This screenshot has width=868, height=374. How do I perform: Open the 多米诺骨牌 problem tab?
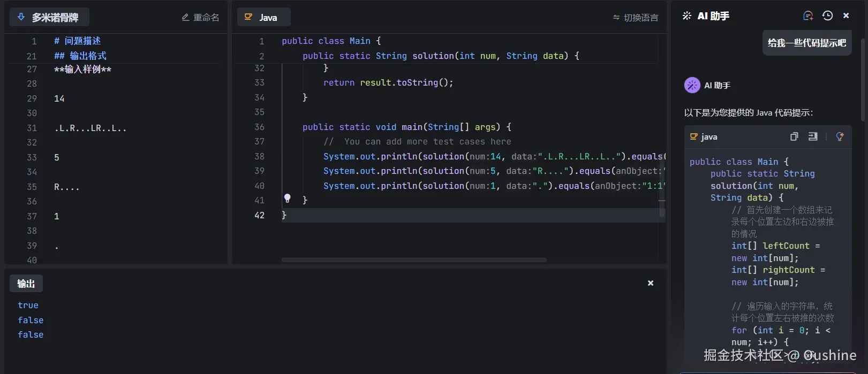(x=49, y=18)
